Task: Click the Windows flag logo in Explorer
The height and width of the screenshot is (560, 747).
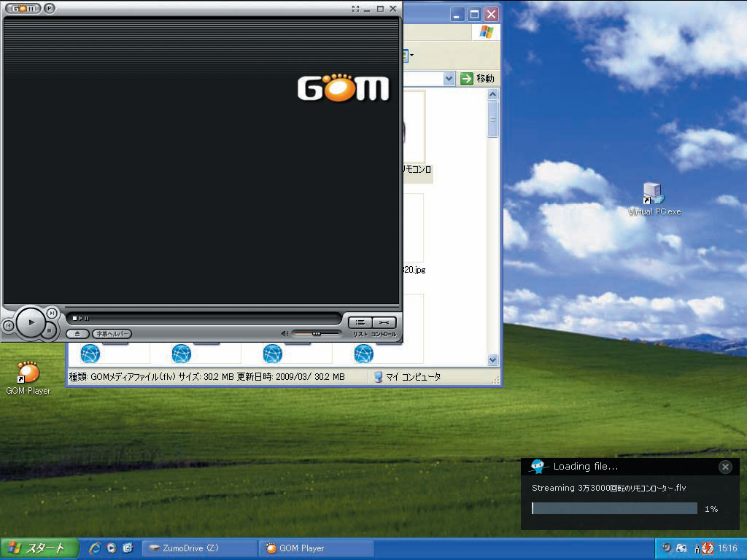Action: [486, 32]
